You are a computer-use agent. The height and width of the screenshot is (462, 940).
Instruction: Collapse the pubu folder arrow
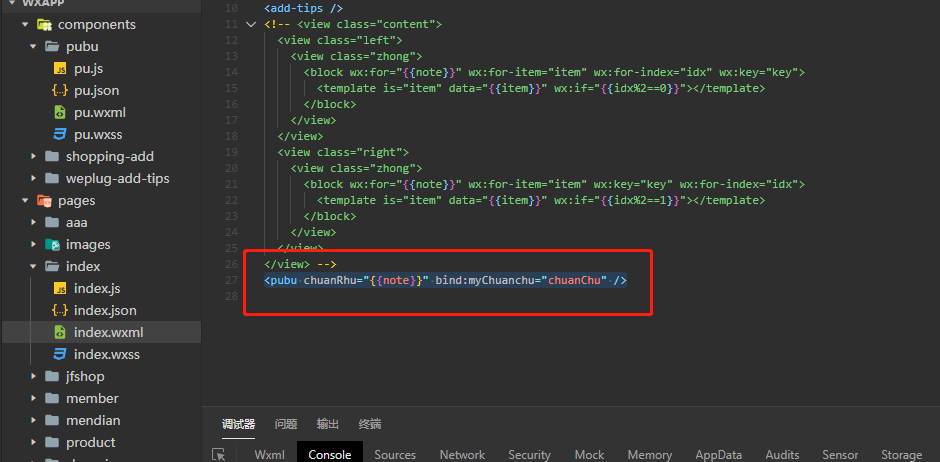34,47
